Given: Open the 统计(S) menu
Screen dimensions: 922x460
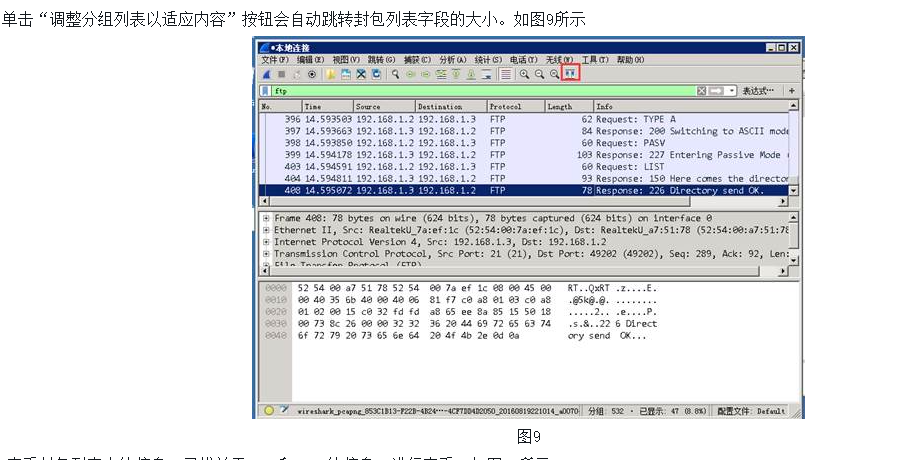Looking at the screenshot, I should point(488,60).
